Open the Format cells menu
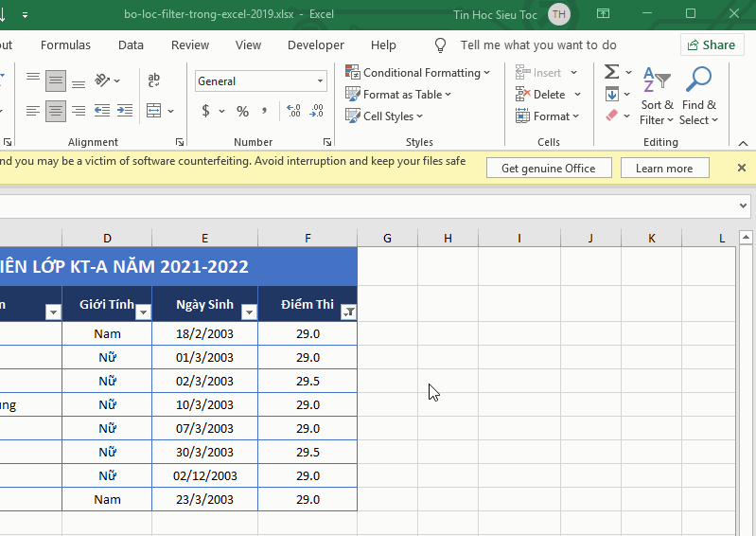Viewport: 756px width, 536px height. point(547,116)
